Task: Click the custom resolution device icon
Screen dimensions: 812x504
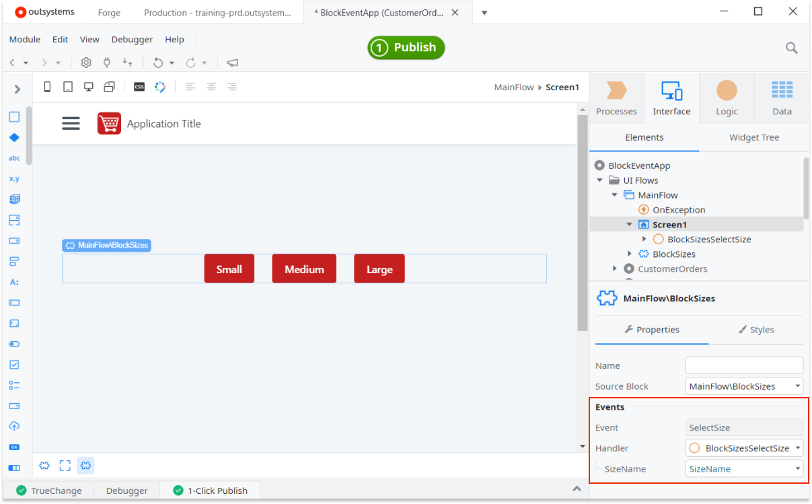Action: coord(109,87)
